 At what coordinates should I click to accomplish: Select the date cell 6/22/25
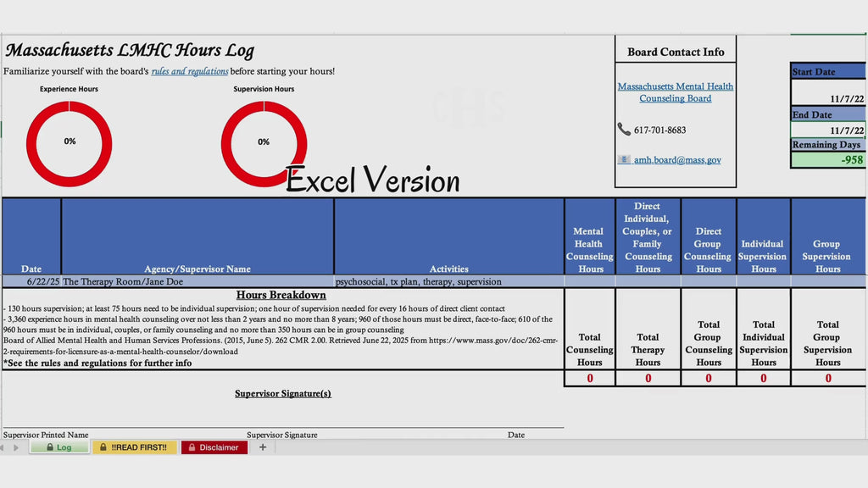coord(31,281)
